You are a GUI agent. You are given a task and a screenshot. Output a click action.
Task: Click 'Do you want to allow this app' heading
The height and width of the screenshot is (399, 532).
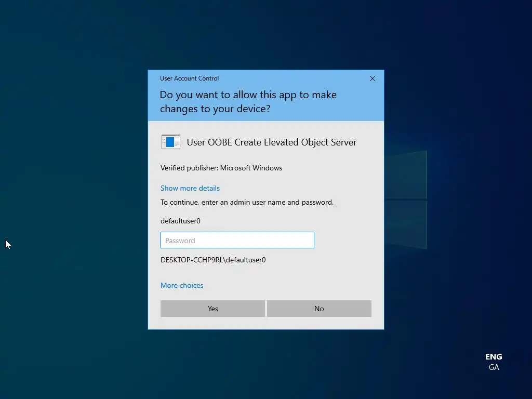click(248, 101)
